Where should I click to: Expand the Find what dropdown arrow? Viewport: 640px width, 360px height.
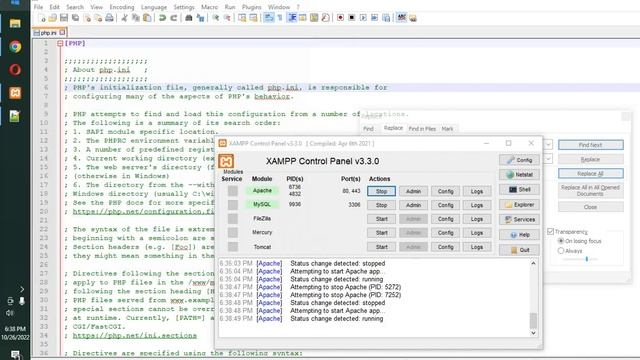[x=548, y=144]
